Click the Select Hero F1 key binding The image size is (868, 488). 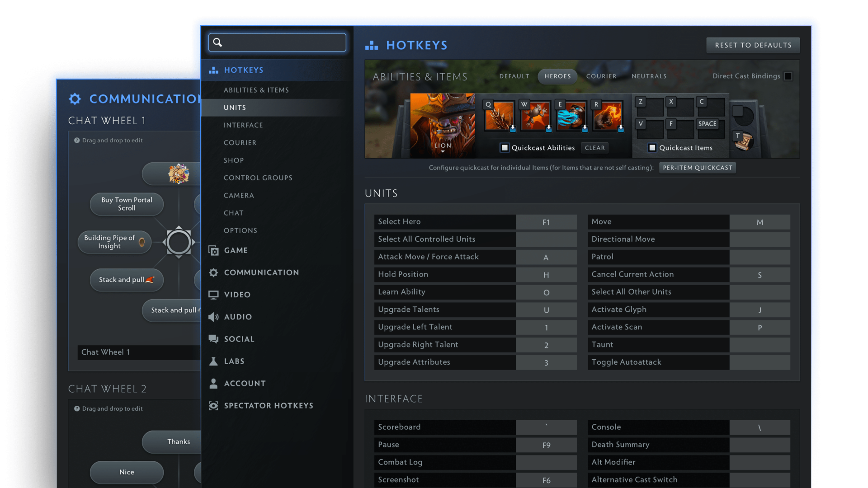(546, 222)
